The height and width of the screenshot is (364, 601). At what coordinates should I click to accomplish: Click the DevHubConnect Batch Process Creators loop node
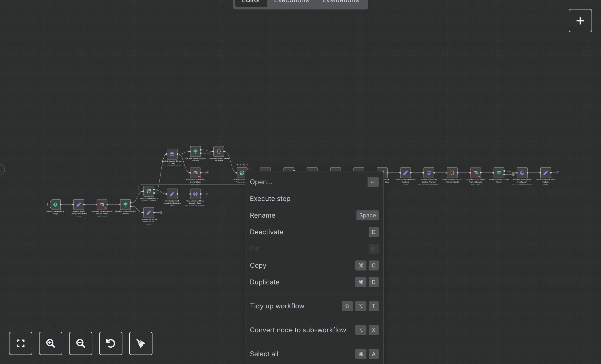click(x=149, y=192)
